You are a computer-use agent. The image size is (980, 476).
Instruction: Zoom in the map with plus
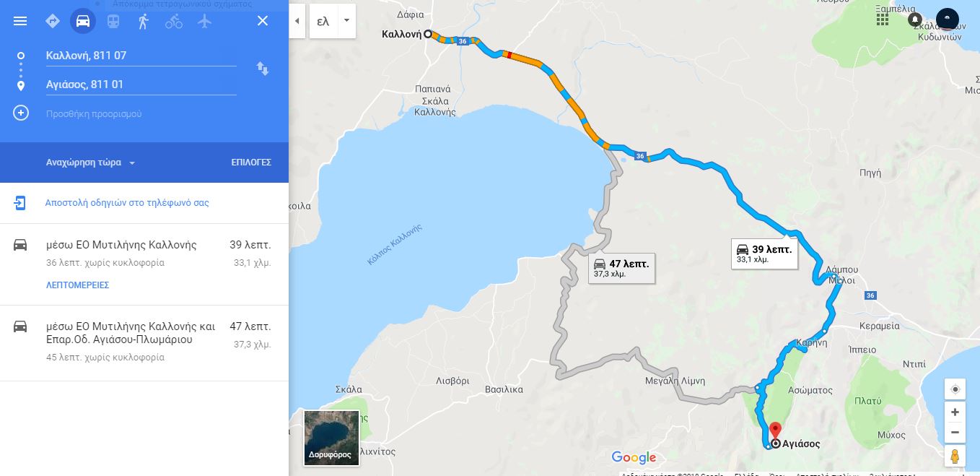pyautogui.click(x=955, y=412)
